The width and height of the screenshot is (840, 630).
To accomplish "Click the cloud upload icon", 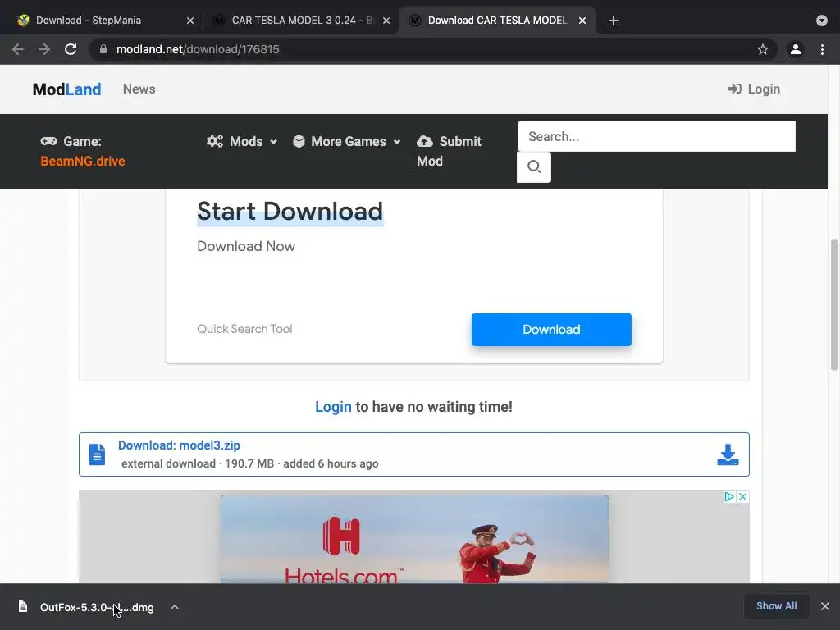I will coord(425,141).
